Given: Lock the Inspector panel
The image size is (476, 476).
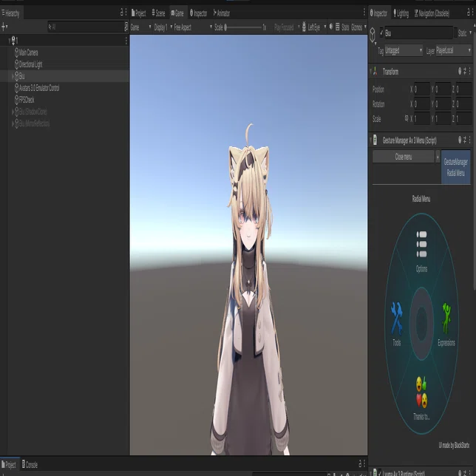Looking at the screenshot, I should coord(469,13).
